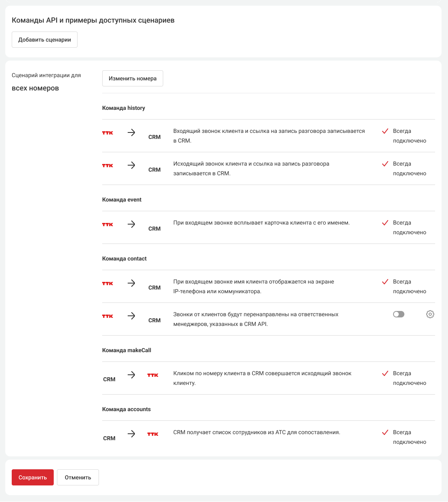Cancel with the Отменить button
The image size is (448, 502).
tap(78, 477)
